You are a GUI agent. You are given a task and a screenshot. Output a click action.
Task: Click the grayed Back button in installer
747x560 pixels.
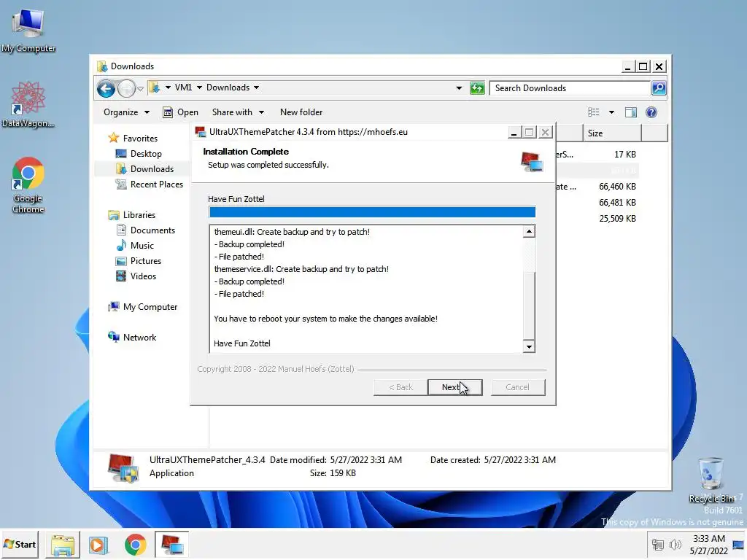(x=400, y=387)
